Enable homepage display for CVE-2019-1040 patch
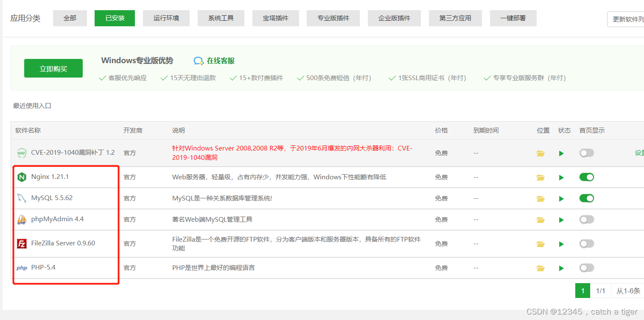Image resolution: width=644 pixels, height=320 pixels. click(587, 153)
